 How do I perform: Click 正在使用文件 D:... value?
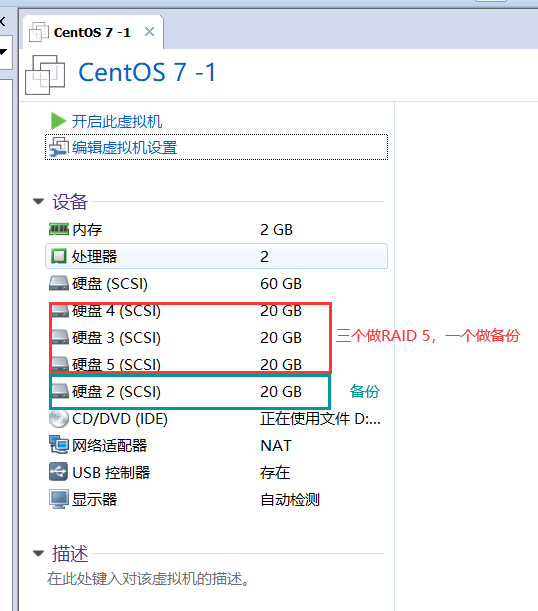point(320,419)
